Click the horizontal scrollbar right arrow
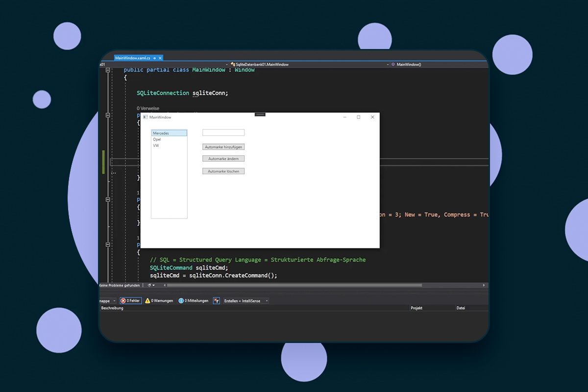The image size is (588, 392). tap(484, 285)
